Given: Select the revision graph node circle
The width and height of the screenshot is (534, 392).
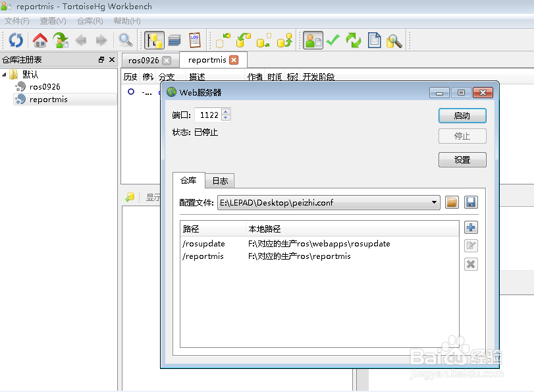Looking at the screenshot, I should coord(131,92).
